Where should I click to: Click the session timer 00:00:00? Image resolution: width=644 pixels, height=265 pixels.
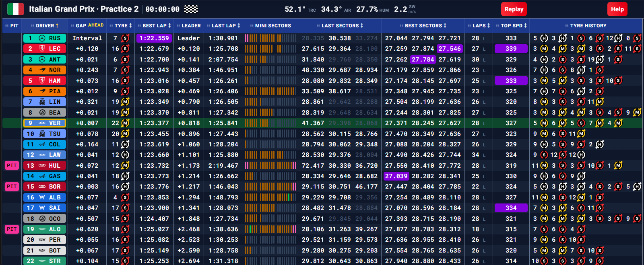coord(163,9)
